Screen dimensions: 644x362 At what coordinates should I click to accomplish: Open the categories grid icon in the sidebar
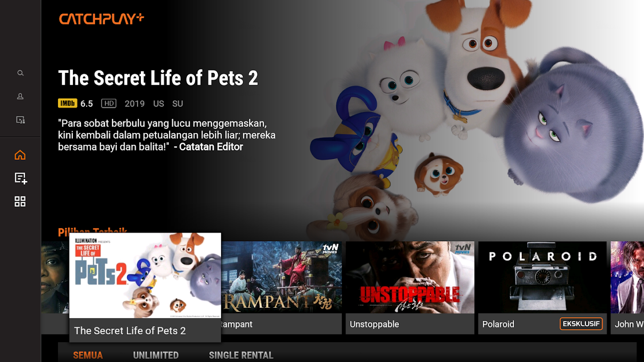tap(20, 201)
